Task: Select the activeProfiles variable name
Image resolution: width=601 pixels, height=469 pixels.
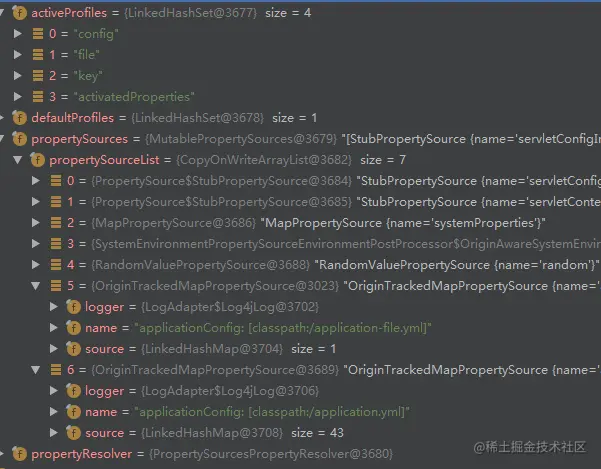Action: point(69,13)
